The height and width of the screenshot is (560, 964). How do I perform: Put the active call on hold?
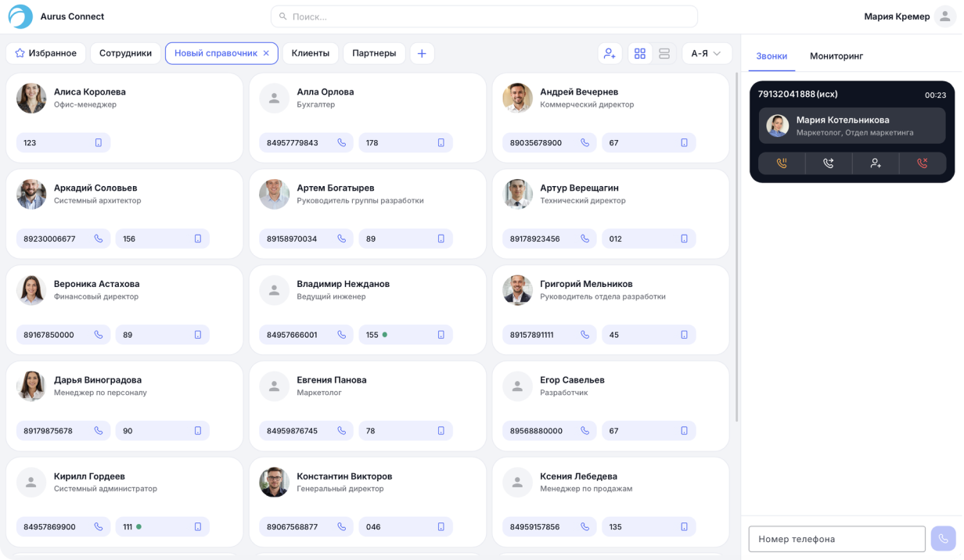782,163
